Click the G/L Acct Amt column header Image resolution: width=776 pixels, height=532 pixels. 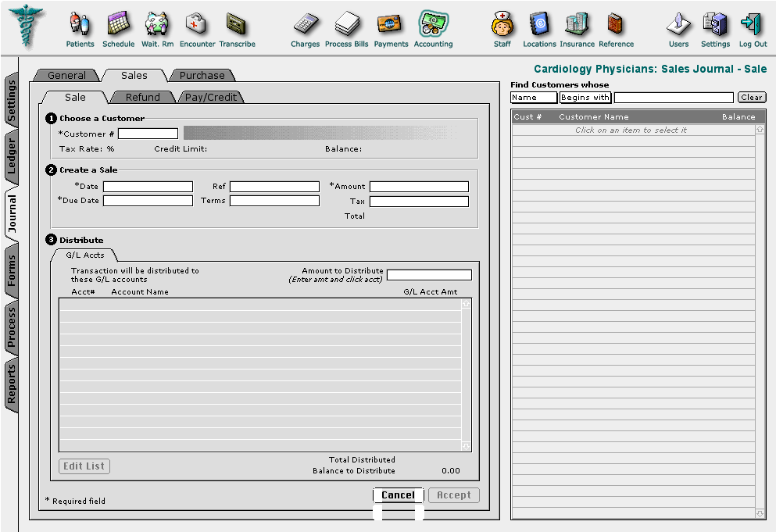[431, 292]
